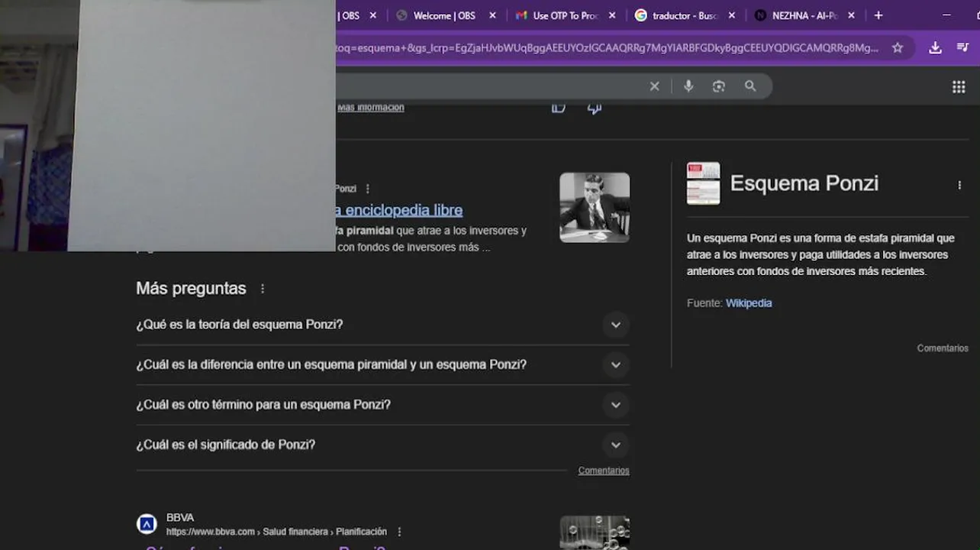
Task: Click 'Más información' link
Action: [x=371, y=108]
